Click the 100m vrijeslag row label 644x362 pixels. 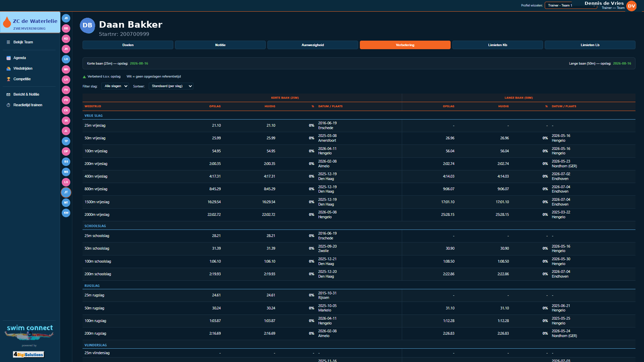coord(96,151)
